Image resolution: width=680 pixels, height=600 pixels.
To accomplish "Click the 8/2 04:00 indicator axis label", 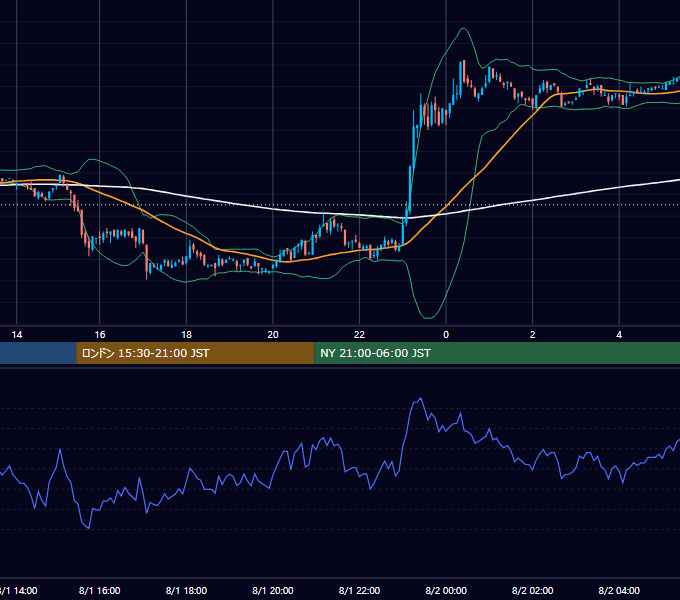I will [619, 590].
